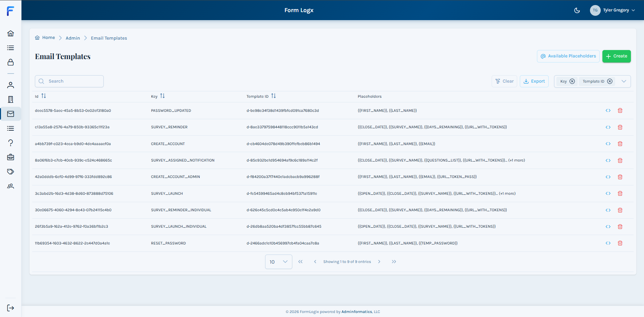Go to Admin breadcrumb
The width and height of the screenshot is (644, 317).
point(73,38)
